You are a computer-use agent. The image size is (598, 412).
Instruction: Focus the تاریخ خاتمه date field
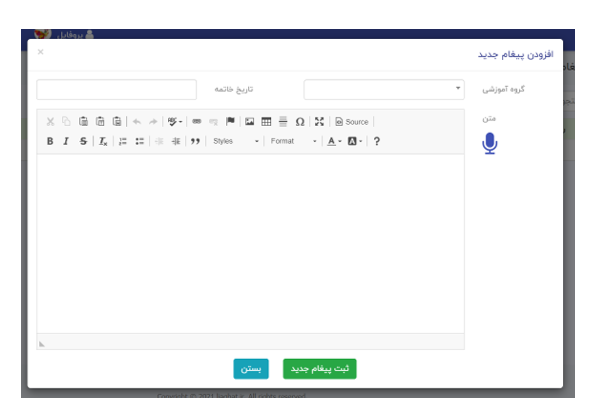click(x=117, y=90)
